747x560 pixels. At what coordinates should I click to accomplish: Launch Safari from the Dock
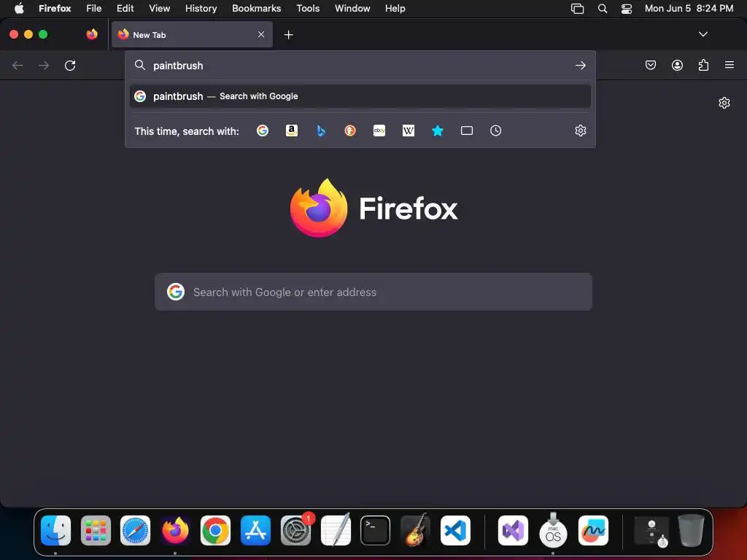[135, 531]
